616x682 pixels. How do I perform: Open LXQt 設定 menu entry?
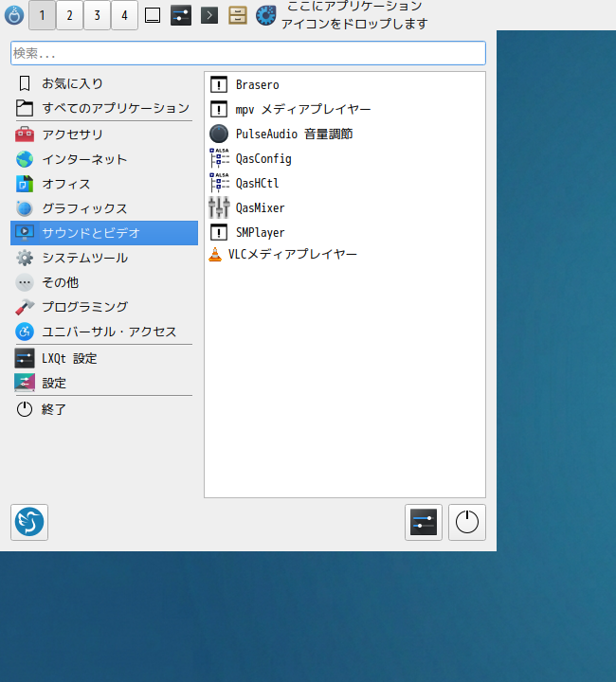[104, 359]
